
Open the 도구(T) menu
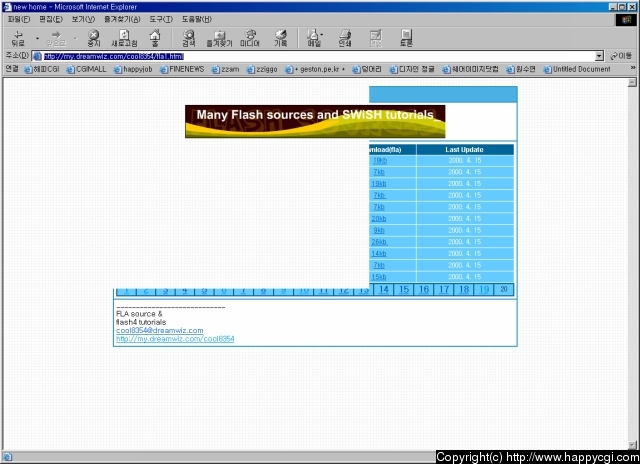pos(161,19)
